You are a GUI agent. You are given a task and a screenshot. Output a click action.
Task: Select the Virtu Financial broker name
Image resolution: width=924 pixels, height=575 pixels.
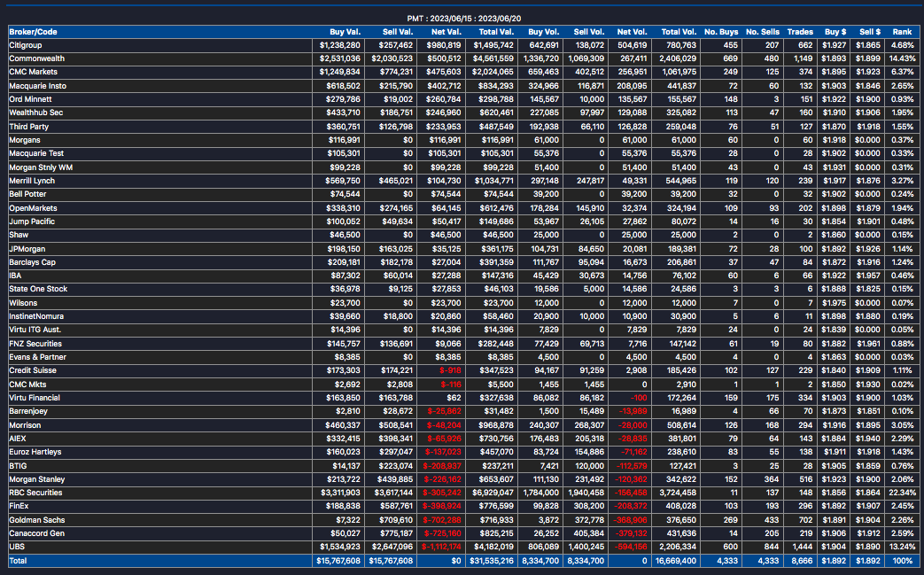[35, 398]
